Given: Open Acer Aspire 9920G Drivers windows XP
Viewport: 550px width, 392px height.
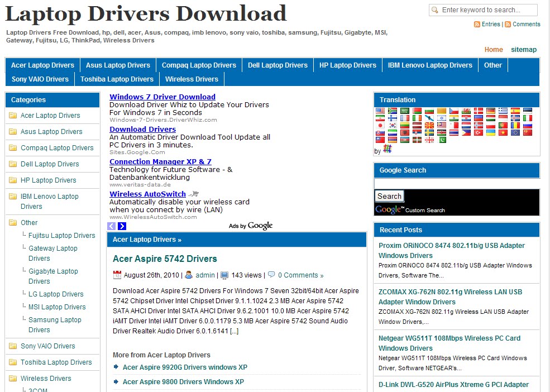Looking at the screenshot, I should pos(185,367).
